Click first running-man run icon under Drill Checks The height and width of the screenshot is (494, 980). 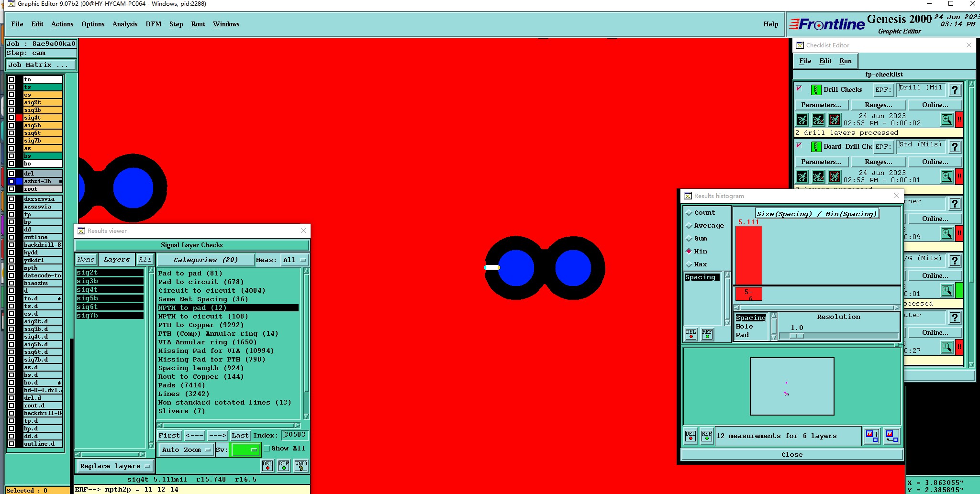pos(802,120)
